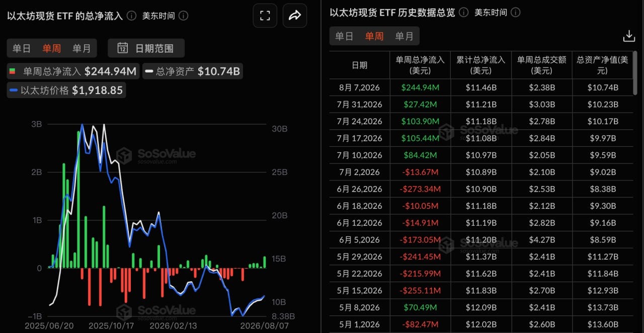Click calendar icon in 日期范围 button
Screen dimensions: 644x333
tap(122, 48)
